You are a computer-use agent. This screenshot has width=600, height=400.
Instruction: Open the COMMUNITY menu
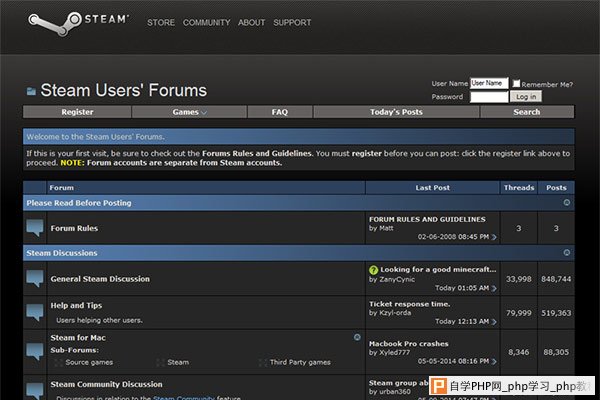[207, 23]
